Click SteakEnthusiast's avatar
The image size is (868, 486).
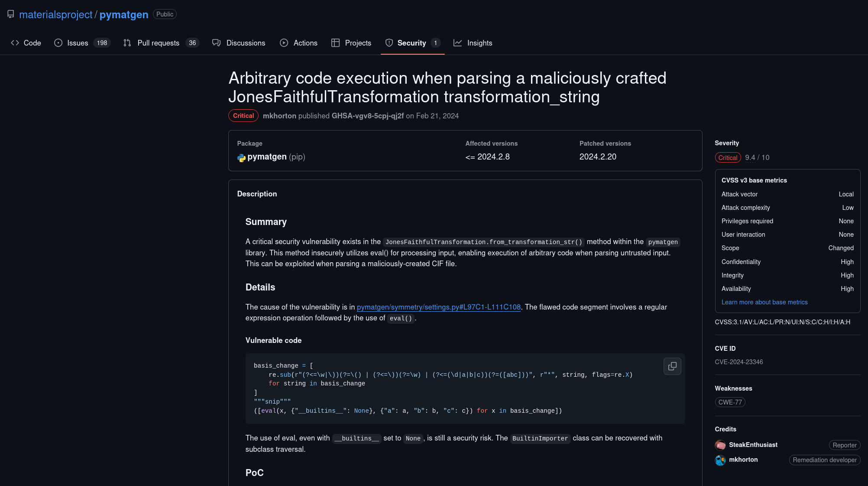(x=720, y=445)
